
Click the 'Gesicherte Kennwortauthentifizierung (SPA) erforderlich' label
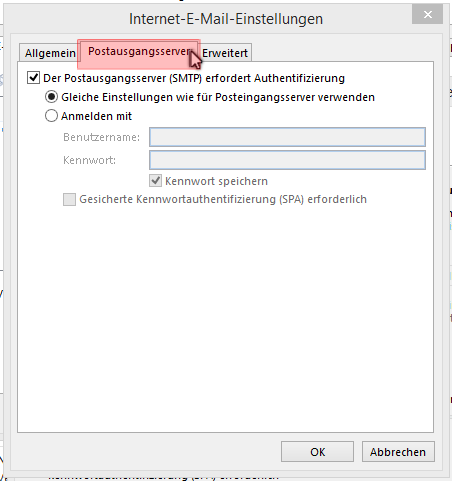(223, 199)
